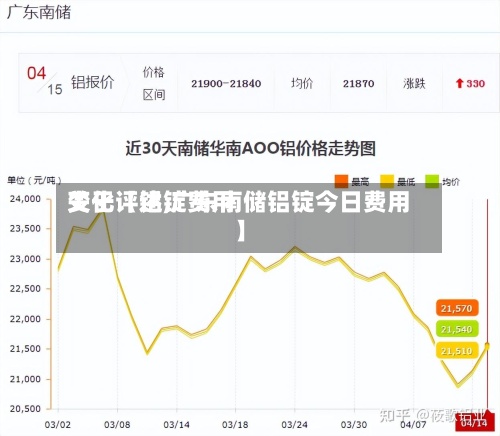Click the 22,000 y-axis label

point(25,319)
